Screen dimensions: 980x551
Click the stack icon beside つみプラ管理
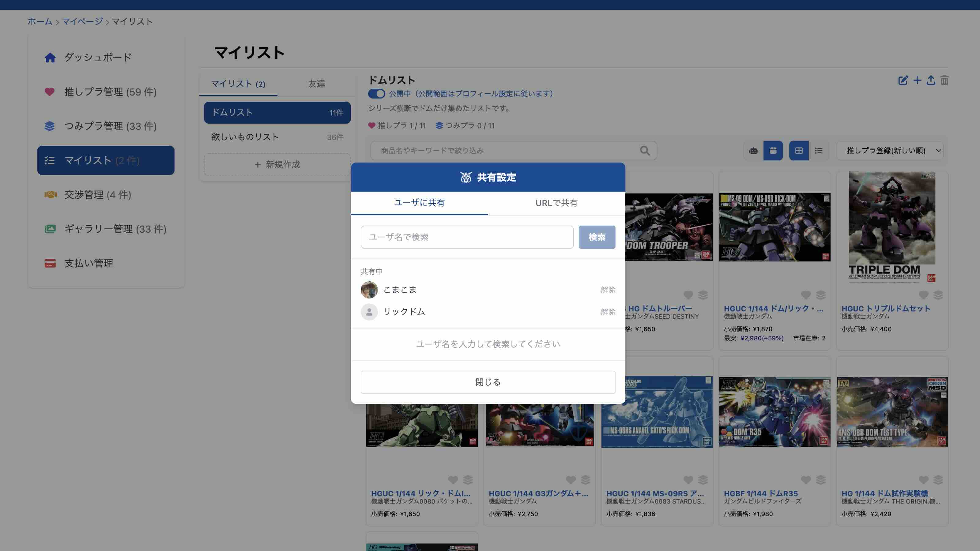(x=49, y=126)
